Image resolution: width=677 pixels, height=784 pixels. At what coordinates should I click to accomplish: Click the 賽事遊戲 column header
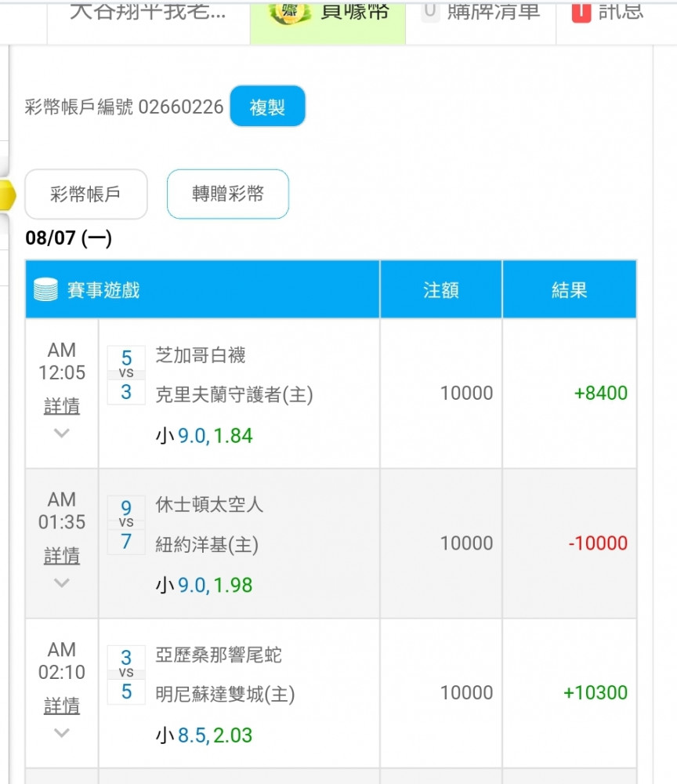tap(202, 289)
